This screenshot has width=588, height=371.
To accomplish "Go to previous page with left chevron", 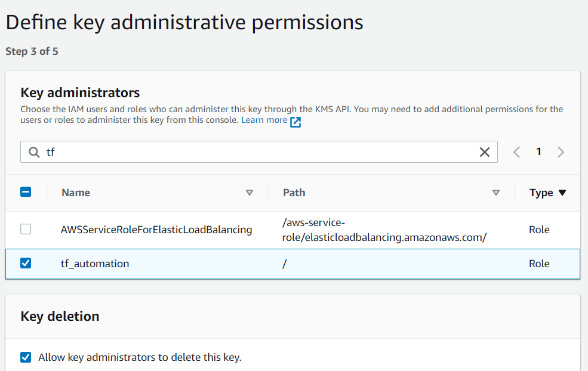I will pos(517,152).
